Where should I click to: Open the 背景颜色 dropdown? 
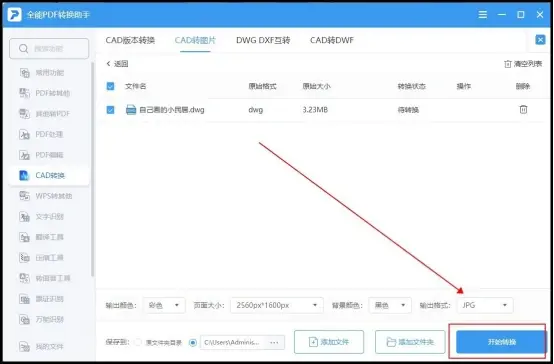click(390, 305)
